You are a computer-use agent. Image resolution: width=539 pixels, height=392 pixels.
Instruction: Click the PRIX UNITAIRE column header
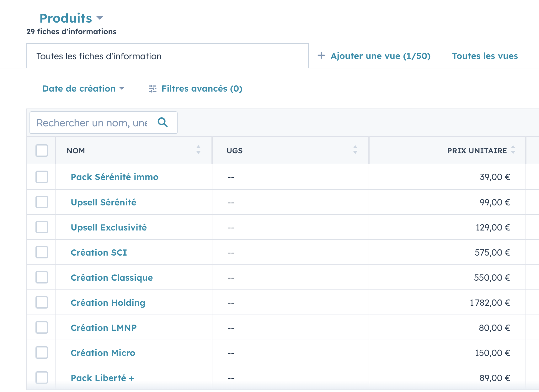click(x=477, y=151)
